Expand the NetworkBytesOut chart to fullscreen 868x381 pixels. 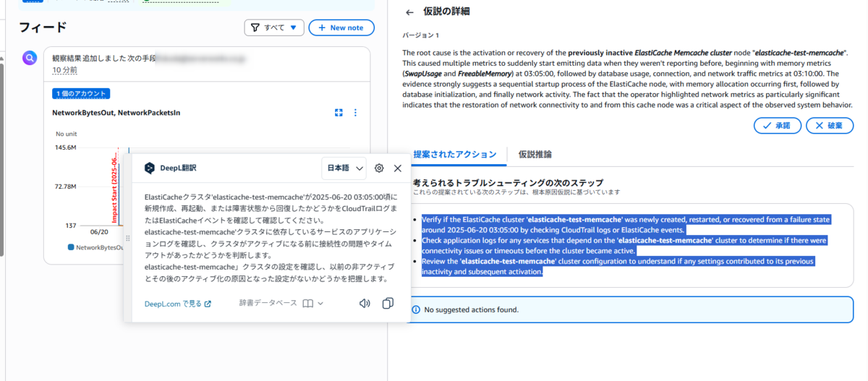point(339,113)
